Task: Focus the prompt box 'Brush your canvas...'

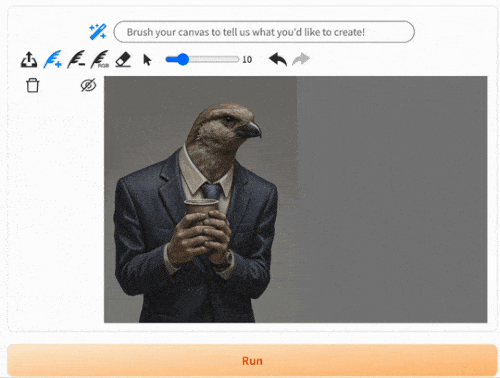Action: 264,32
